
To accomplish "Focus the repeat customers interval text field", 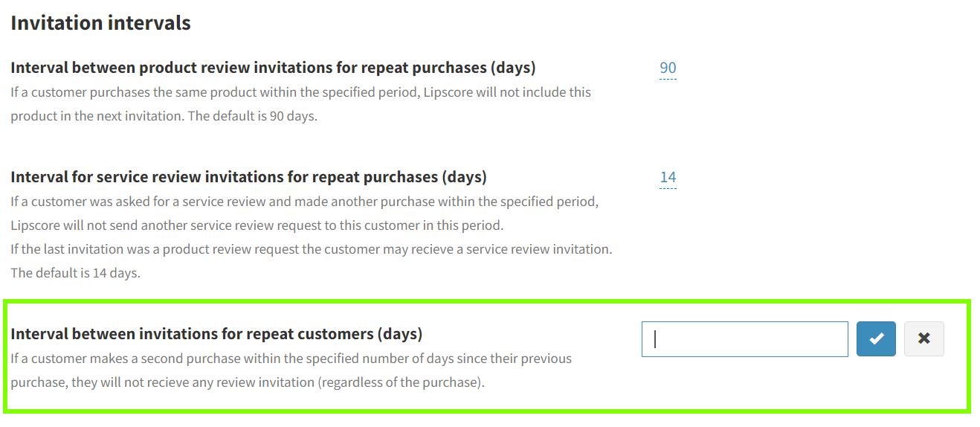I will tap(744, 339).
